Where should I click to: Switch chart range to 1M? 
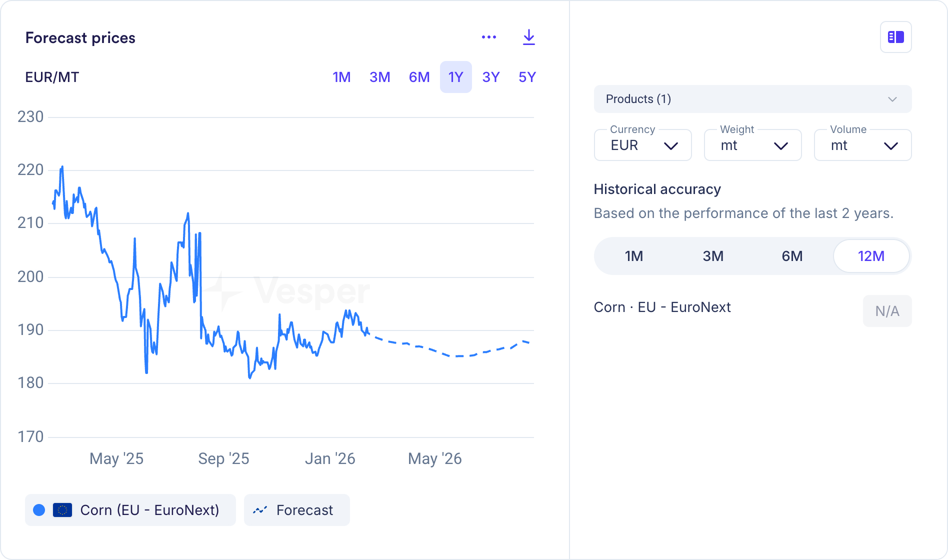coord(341,77)
